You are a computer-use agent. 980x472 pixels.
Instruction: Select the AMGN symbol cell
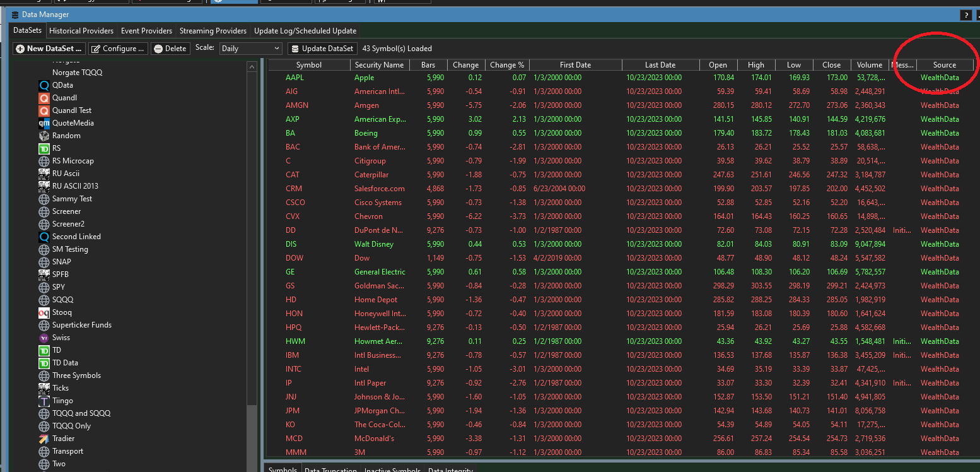tap(297, 105)
